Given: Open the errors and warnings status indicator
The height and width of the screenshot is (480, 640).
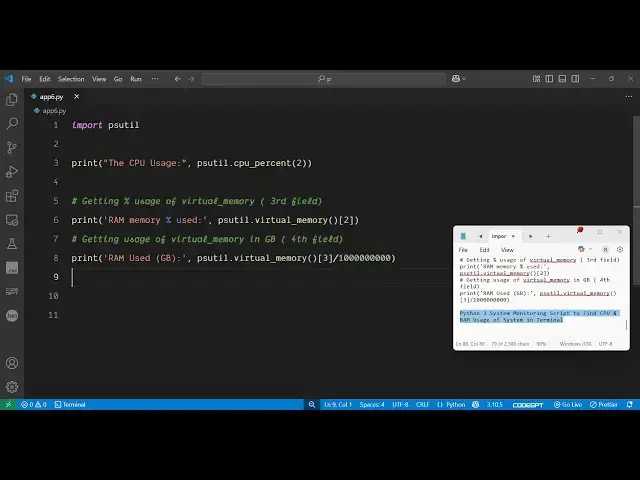Looking at the screenshot, I should (x=33, y=404).
